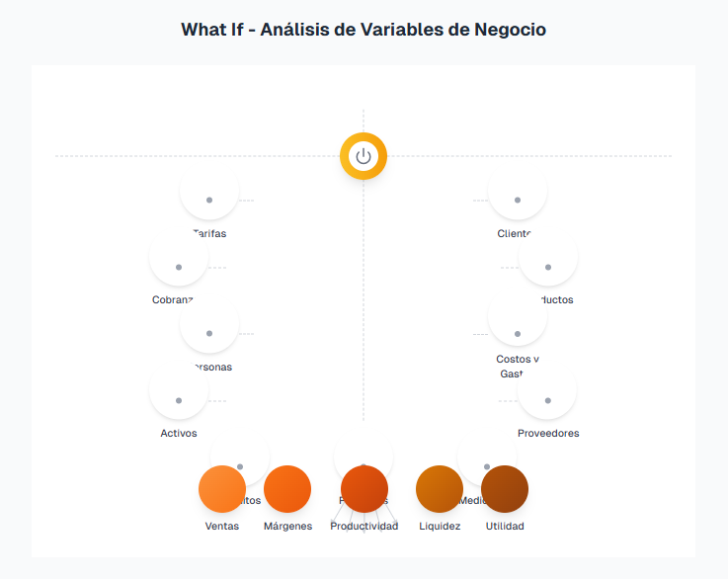
Task: Select the Activos variable node
Action: coord(179,390)
